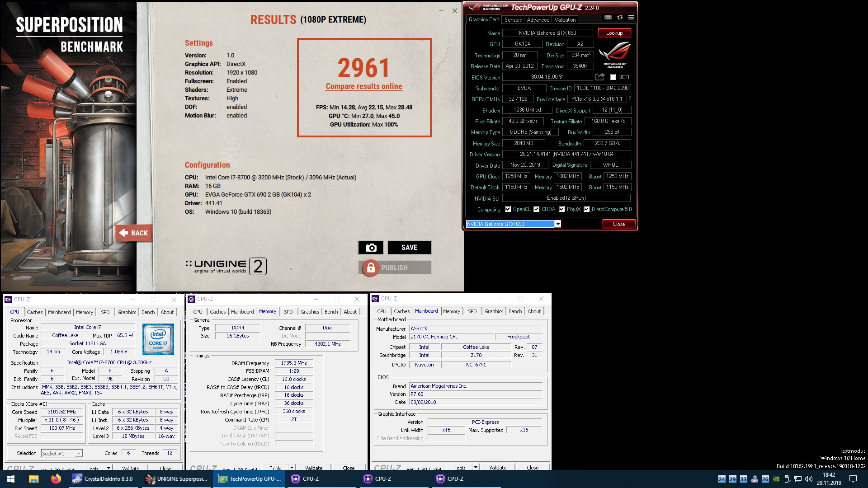Image resolution: width=868 pixels, height=488 pixels.
Task: Click the Publish lock icon
Action: 371,268
